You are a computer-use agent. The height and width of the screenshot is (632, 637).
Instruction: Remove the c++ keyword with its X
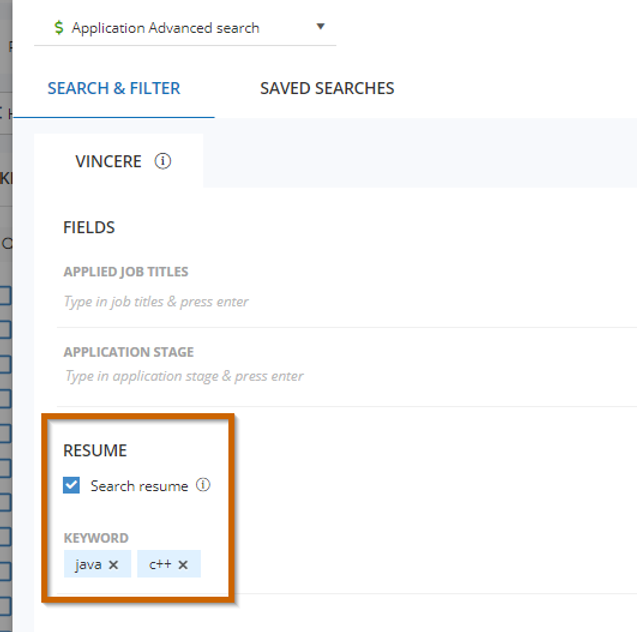click(x=183, y=565)
